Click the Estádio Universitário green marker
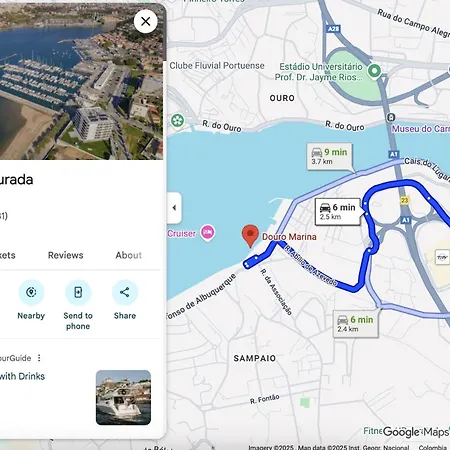This screenshot has height=450, width=450. pos(374,71)
